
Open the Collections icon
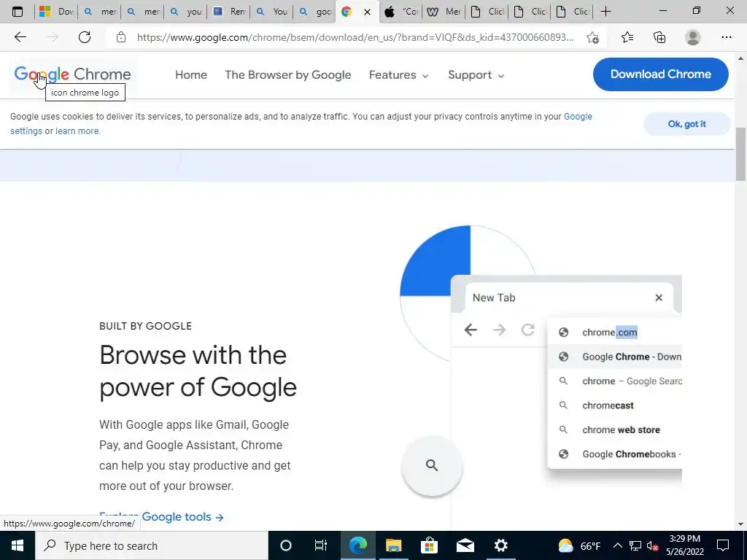pyautogui.click(x=659, y=37)
